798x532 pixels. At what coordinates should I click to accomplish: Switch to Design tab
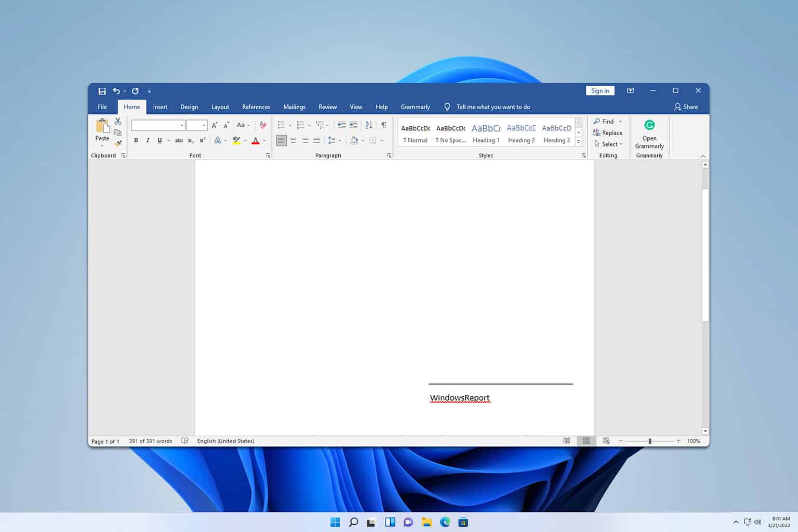click(x=189, y=107)
